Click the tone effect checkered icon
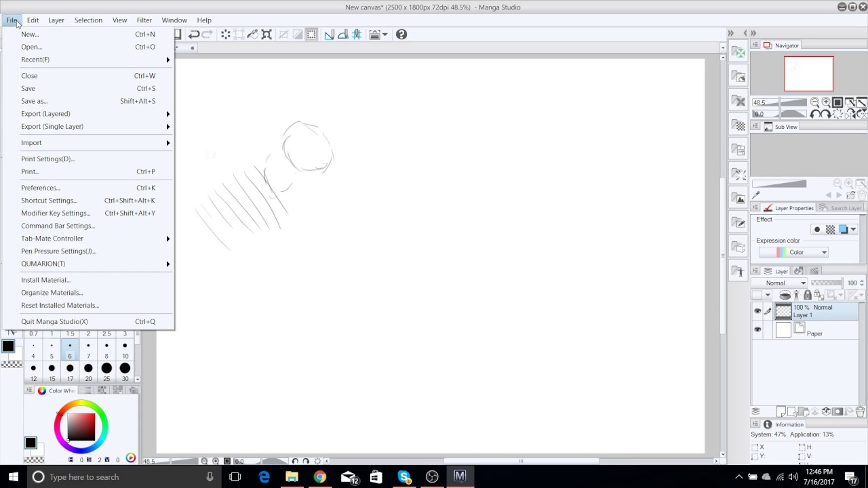 pyautogui.click(x=830, y=230)
